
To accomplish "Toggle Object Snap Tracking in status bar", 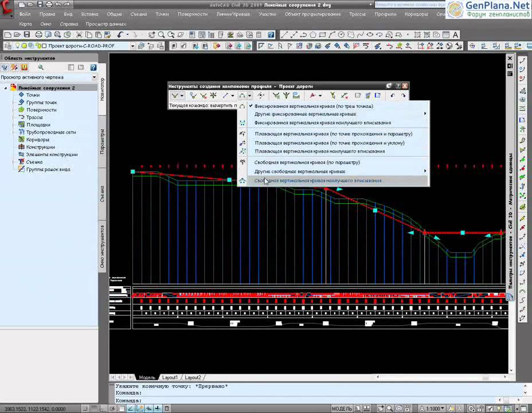I will pos(131,408).
